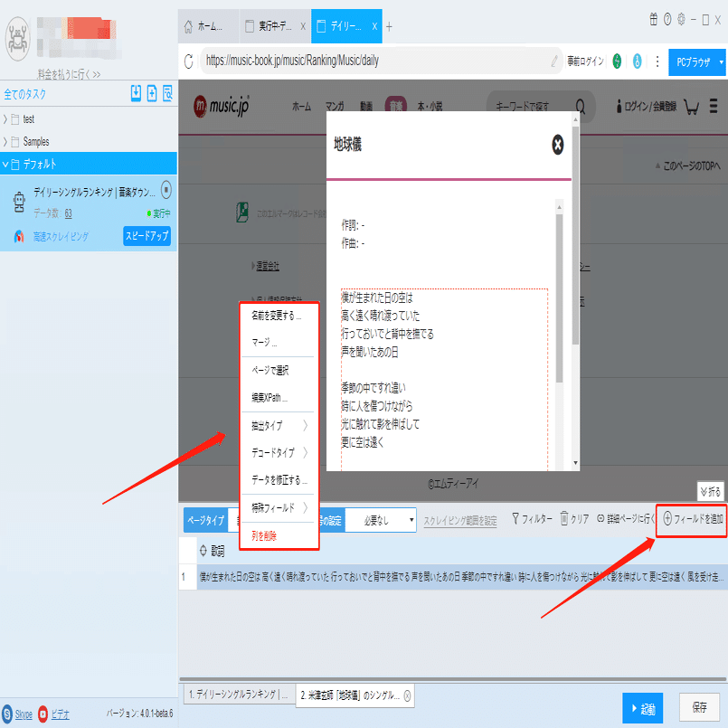The width and height of the screenshot is (728, 728).
Task: Click the フィールドを追加 button
Action: [x=692, y=518]
